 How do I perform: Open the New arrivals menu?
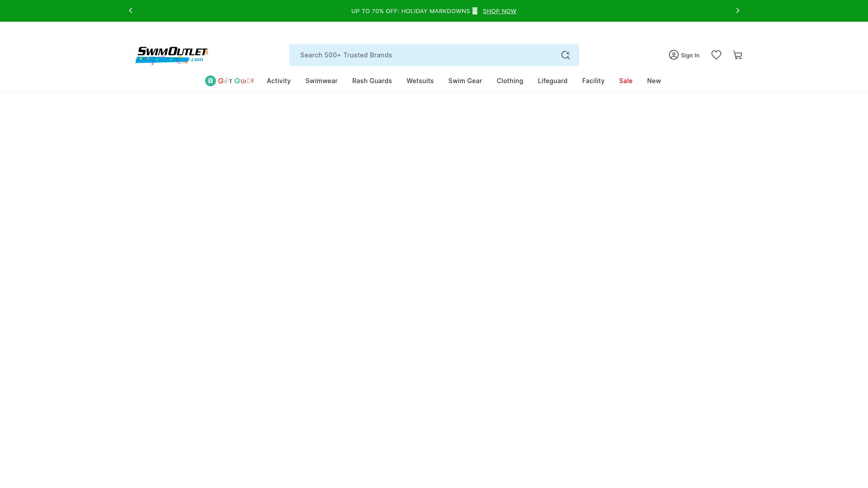pyautogui.click(x=654, y=81)
